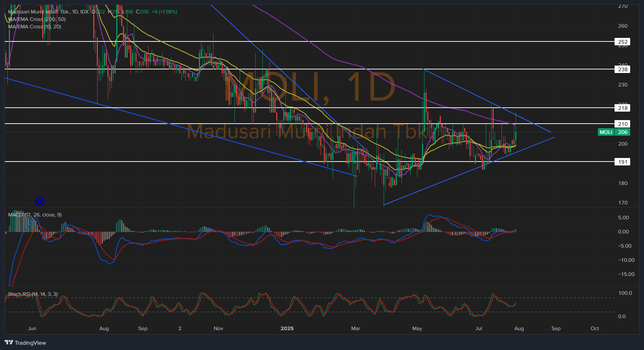
Task: Click the May time axis label
Action: pyautogui.click(x=417, y=328)
